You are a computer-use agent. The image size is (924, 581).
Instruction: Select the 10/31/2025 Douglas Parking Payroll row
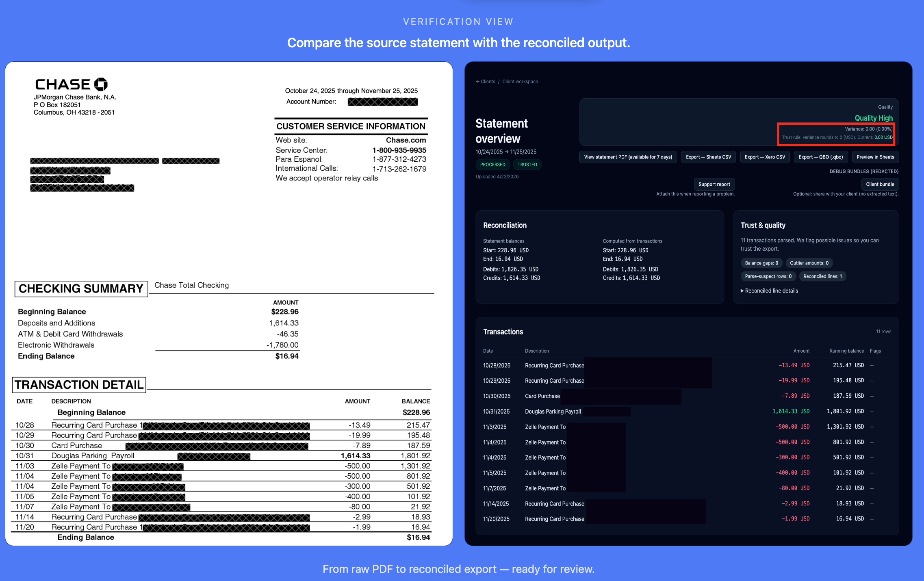click(x=687, y=411)
